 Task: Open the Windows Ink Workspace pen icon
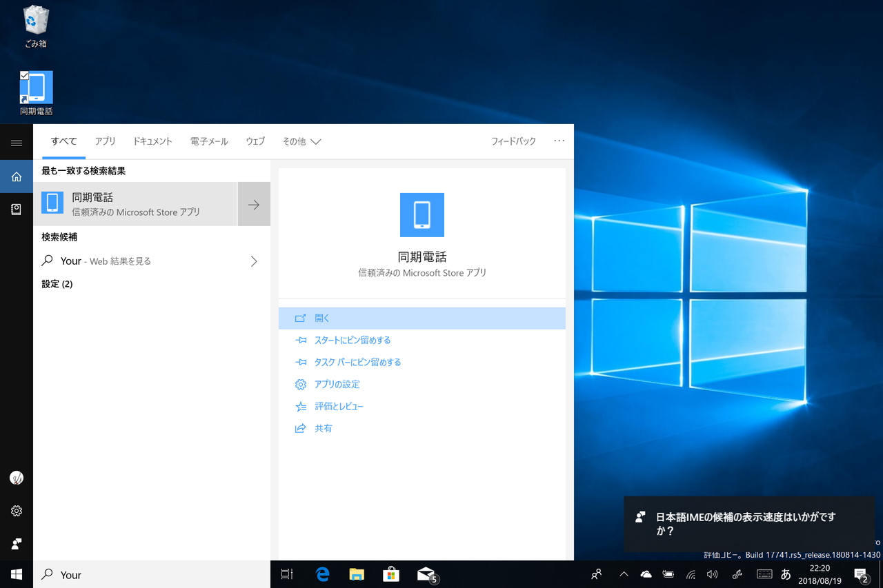coord(736,574)
